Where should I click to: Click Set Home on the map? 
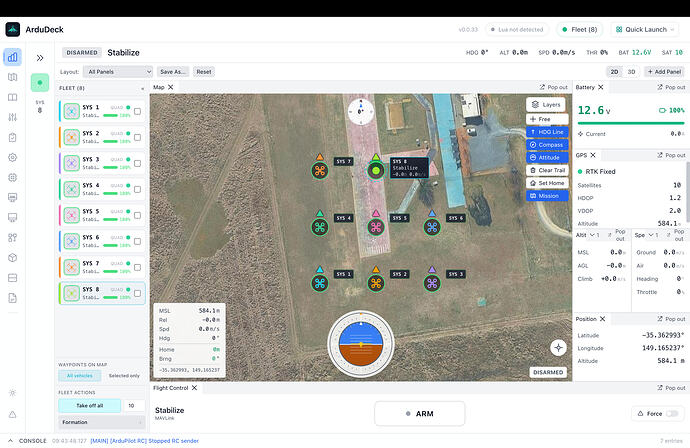(547, 183)
